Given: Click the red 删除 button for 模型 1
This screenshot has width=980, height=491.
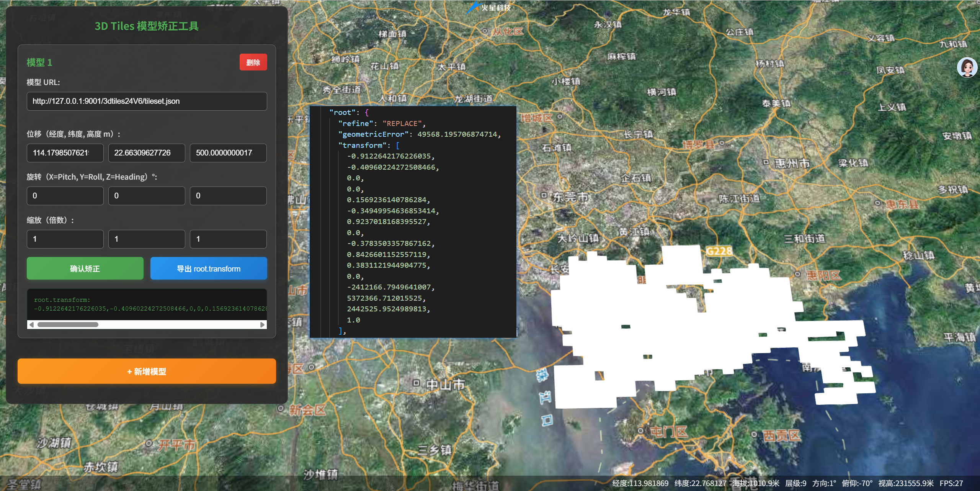Looking at the screenshot, I should [253, 62].
